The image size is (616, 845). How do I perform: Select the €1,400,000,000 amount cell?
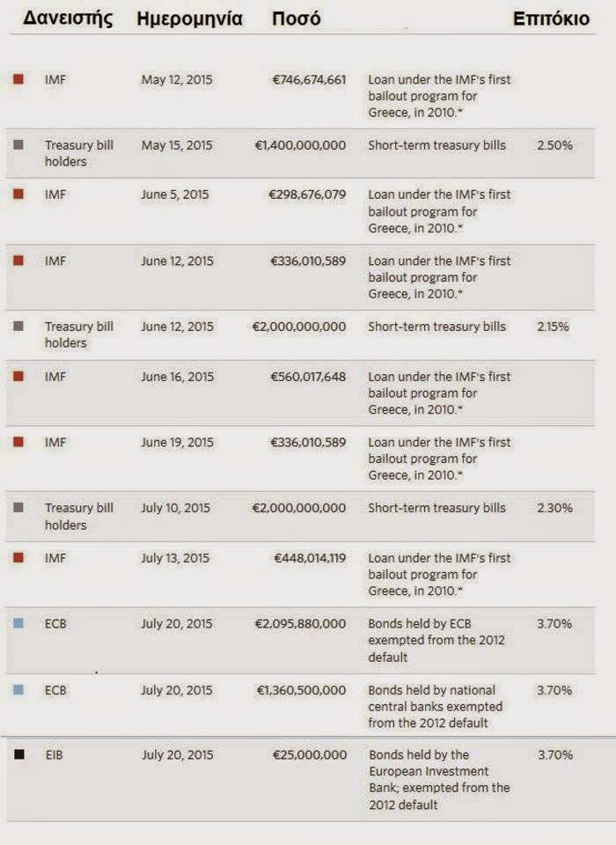pos(302,145)
